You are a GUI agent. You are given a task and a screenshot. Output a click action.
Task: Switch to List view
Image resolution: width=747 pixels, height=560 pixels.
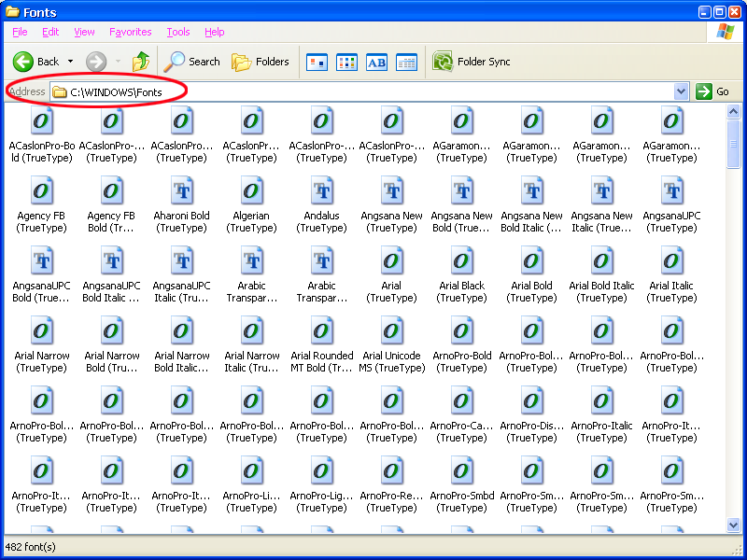(346, 63)
